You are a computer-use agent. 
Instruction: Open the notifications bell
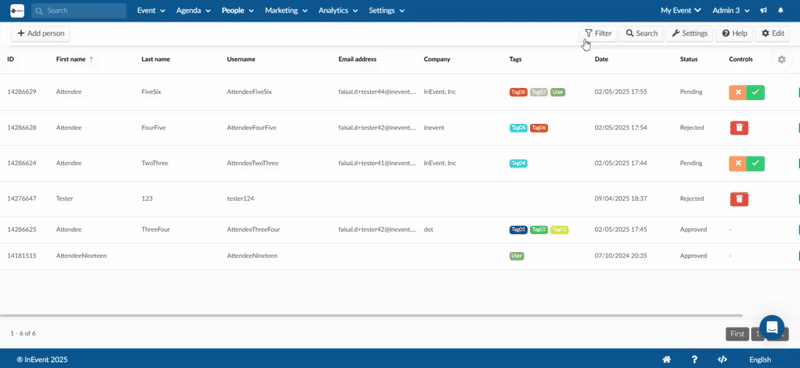point(780,10)
